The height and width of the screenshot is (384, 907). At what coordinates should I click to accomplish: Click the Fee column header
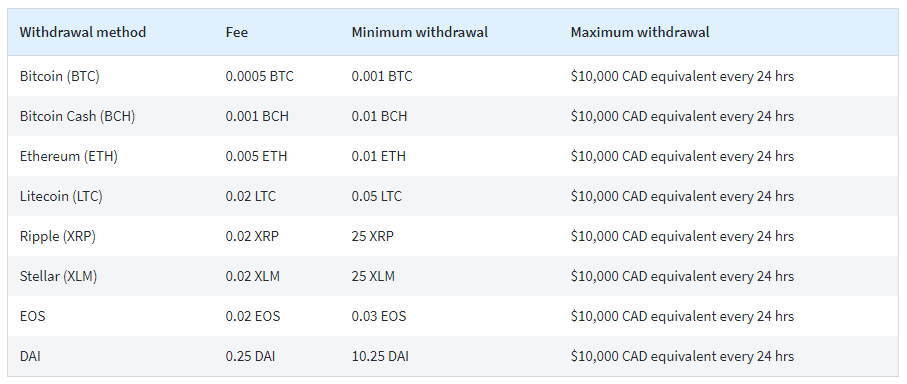pos(237,32)
